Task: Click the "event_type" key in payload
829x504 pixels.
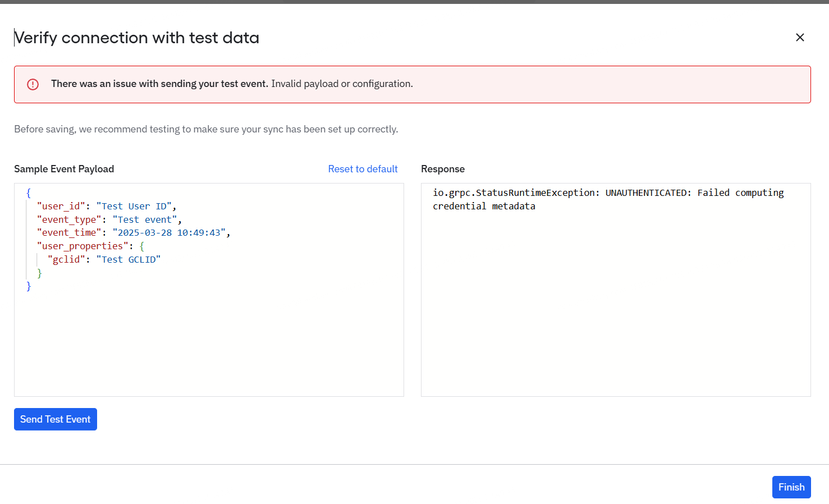Action: click(x=69, y=220)
